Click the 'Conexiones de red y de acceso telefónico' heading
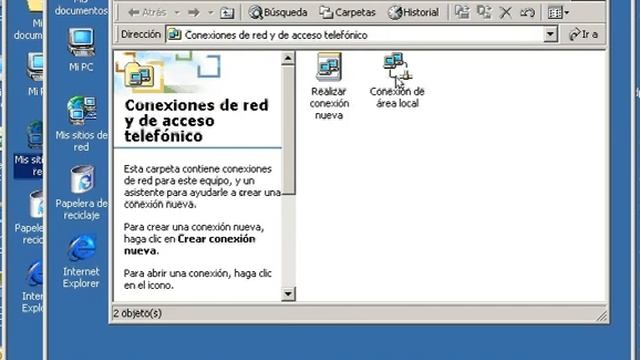This screenshot has height=360, width=640. coord(197,120)
